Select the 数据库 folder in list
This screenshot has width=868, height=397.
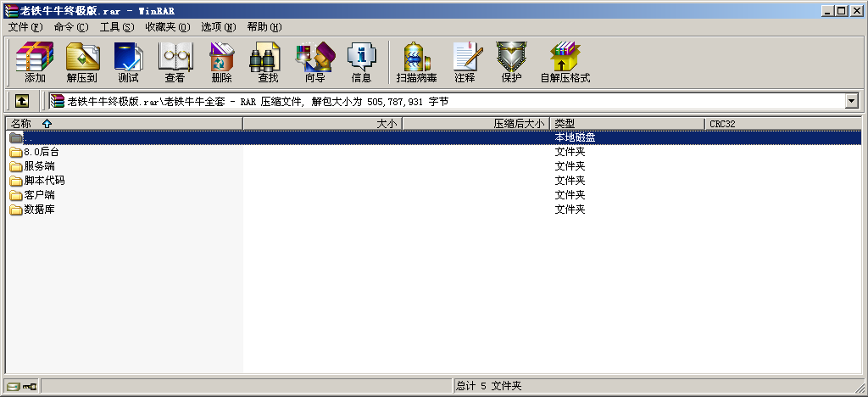pyautogui.click(x=39, y=210)
